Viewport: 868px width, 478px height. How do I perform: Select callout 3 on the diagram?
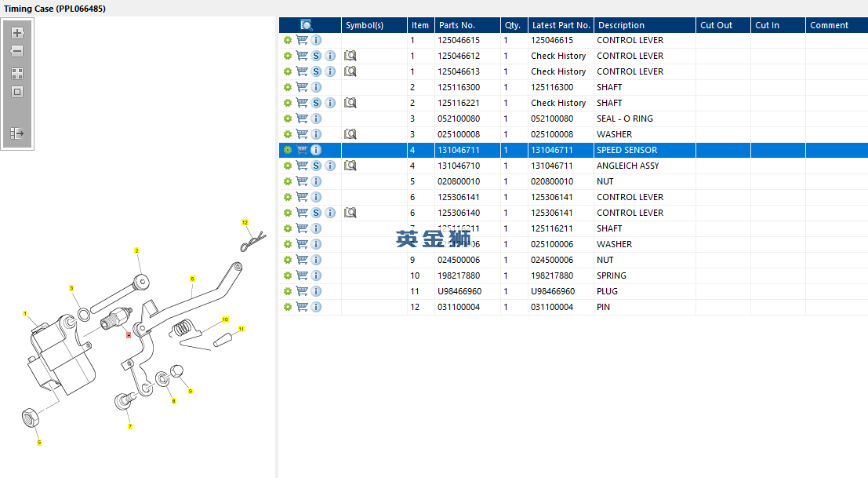[x=71, y=288]
